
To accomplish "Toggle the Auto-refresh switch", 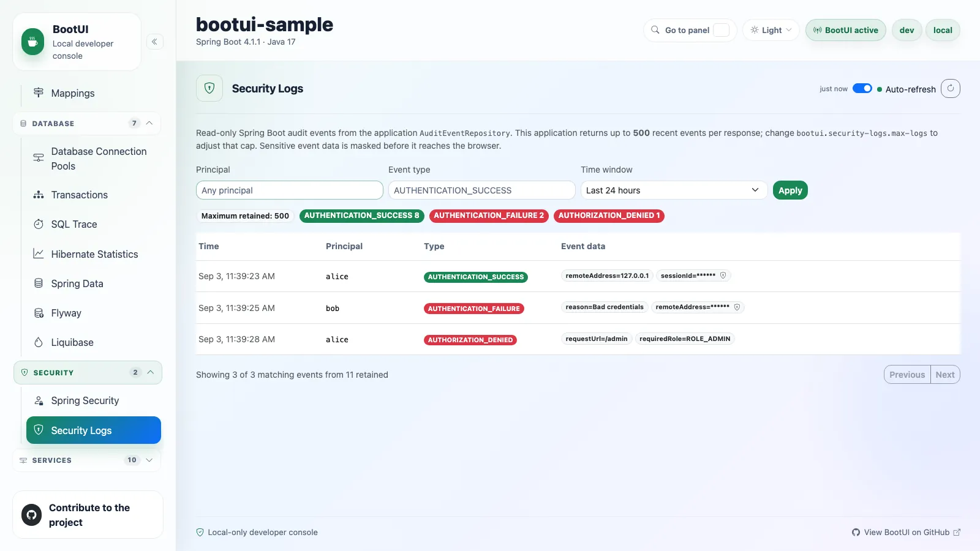I will click(862, 88).
